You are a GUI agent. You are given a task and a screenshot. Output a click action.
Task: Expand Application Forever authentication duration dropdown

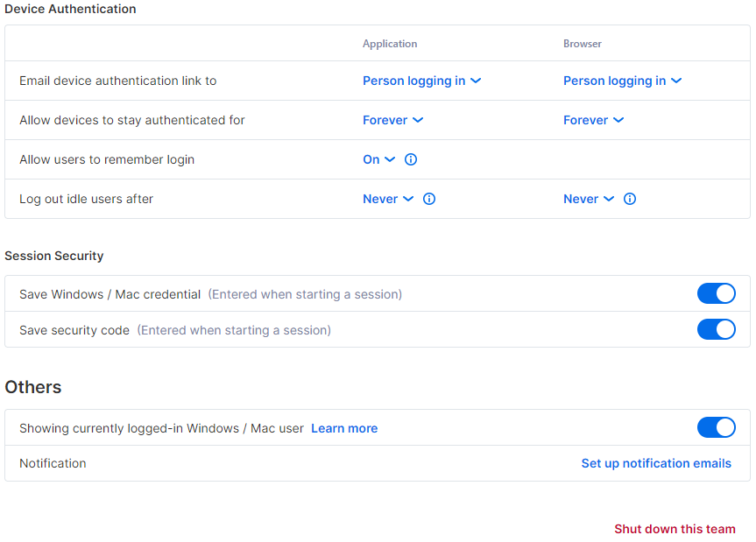(x=393, y=121)
